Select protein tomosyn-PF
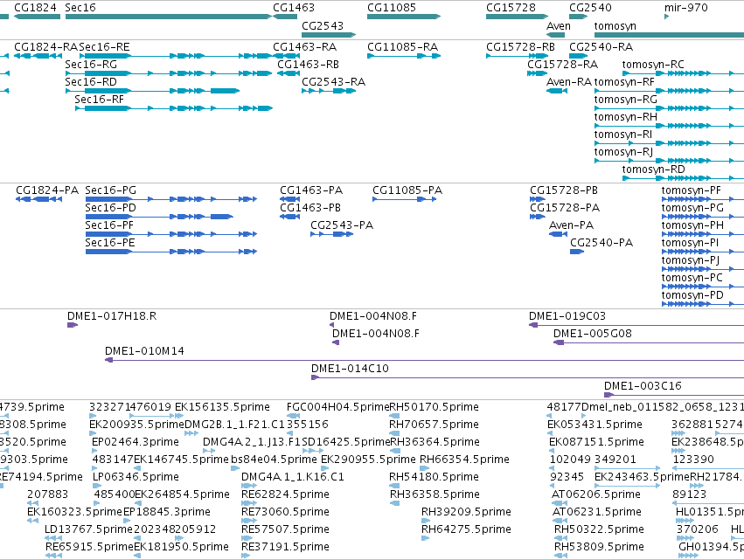Screen dimensions: 744x560 tap(692, 190)
